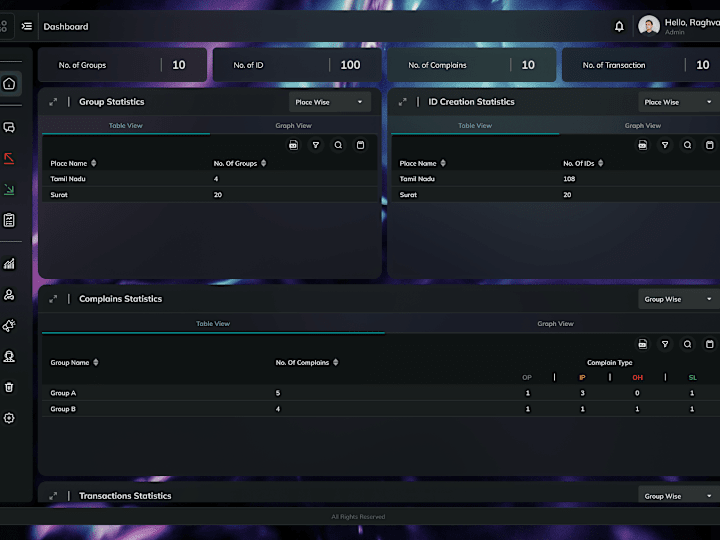This screenshot has height=540, width=720.
Task: Click filter icon in Group Statistics
Action: point(315,145)
